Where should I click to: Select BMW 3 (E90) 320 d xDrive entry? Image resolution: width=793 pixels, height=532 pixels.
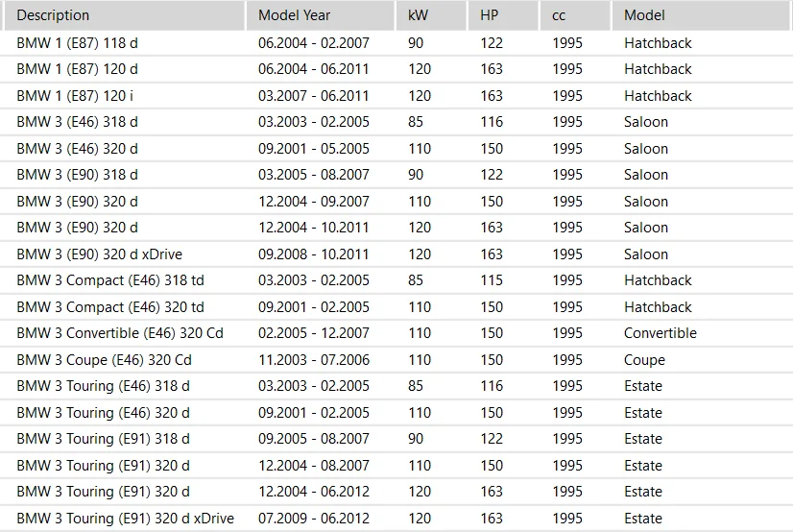click(x=99, y=254)
